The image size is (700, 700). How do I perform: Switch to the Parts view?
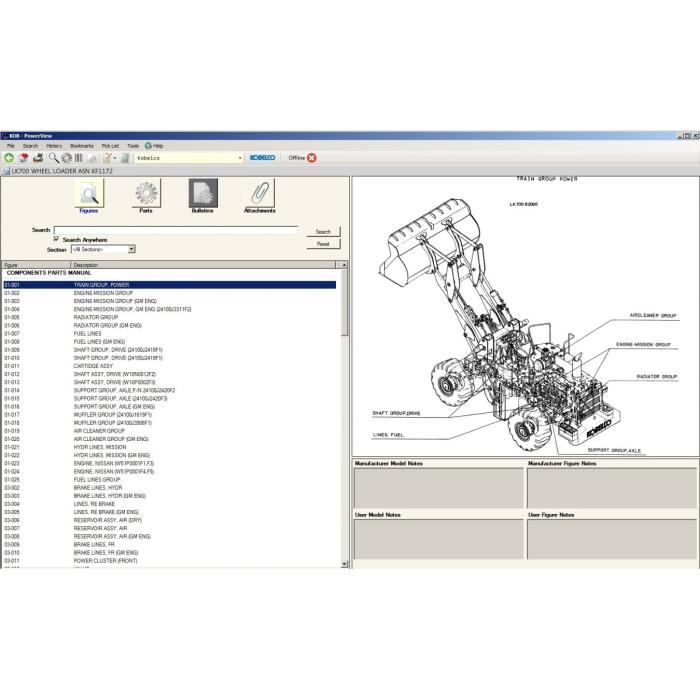146,196
